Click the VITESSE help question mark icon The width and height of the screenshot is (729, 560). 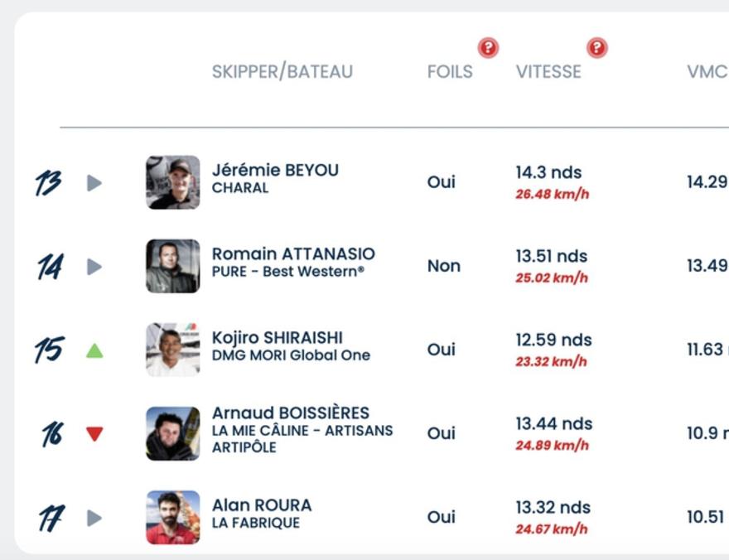(597, 47)
